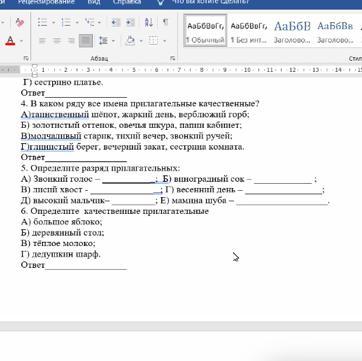Open the Справка ribbon tab

[126, 2]
